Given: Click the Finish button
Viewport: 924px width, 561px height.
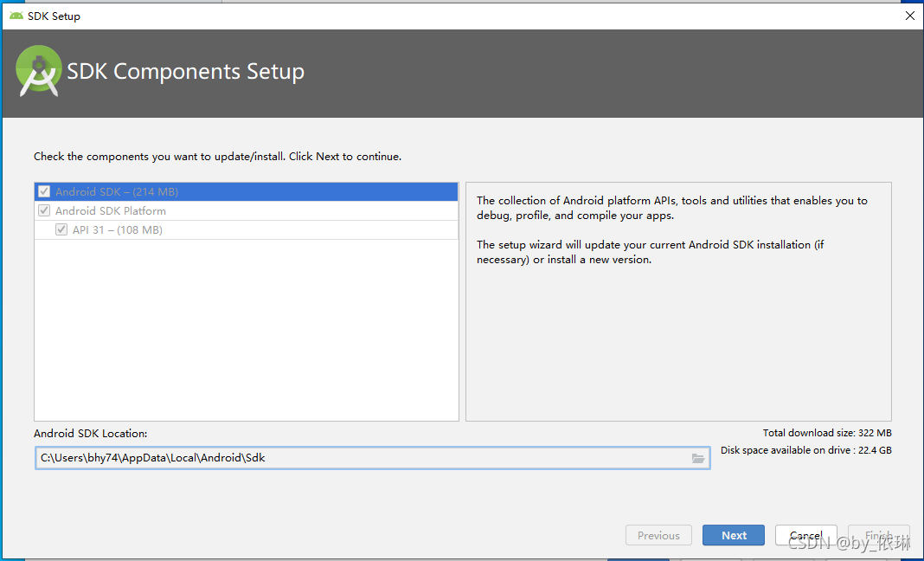Looking at the screenshot, I should pyautogui.click(x=879, y=535).
